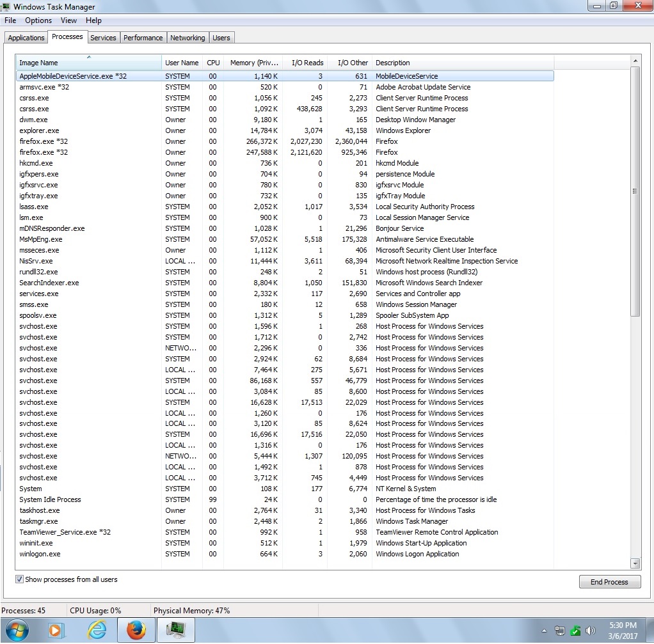This screenshot has height=644, width=654.
Task: Show hidden system tray icons arrow
Action: point(544,631)
